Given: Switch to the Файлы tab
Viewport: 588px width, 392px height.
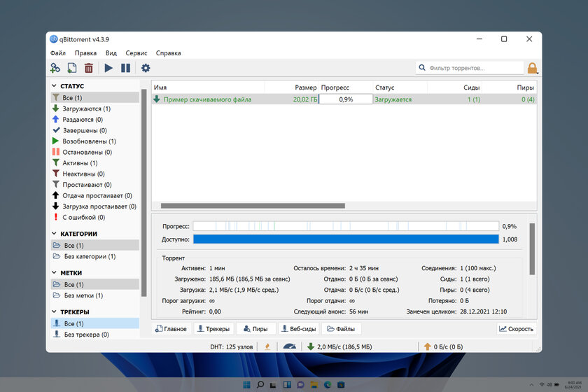Looking at the screenshot, I should [x=341, y=328].
